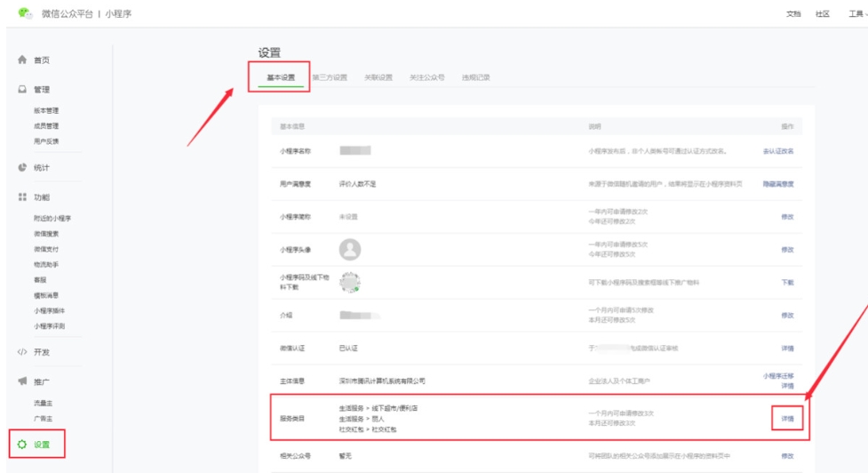The height and width of the screenshot is (473, 868).
Task: Click the 设置 gear icon
Action: click(x=22, y=444)
